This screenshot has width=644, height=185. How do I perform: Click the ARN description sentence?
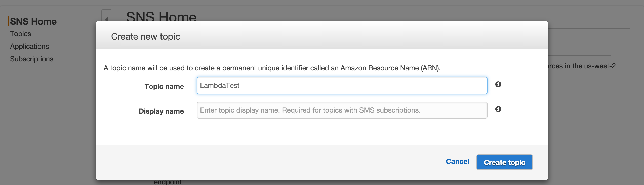[x=272, y=68]
